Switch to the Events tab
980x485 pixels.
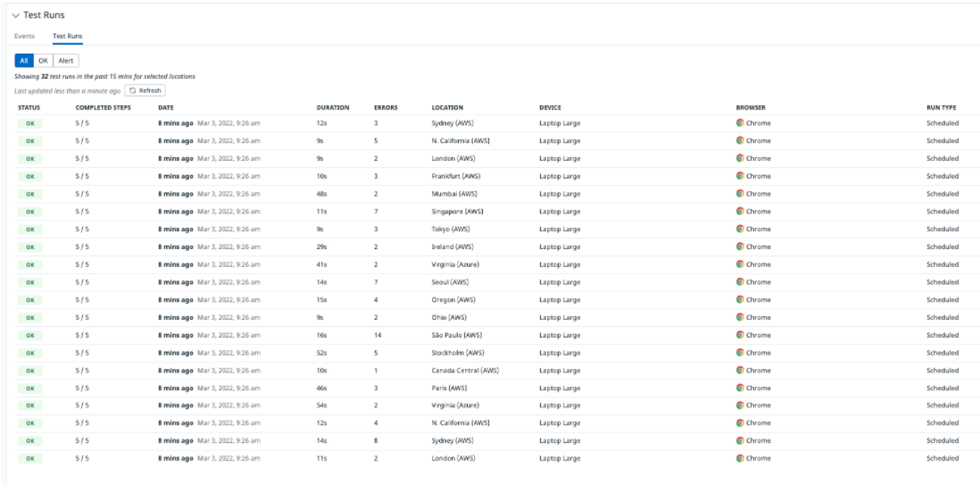(x=24, y=37)
